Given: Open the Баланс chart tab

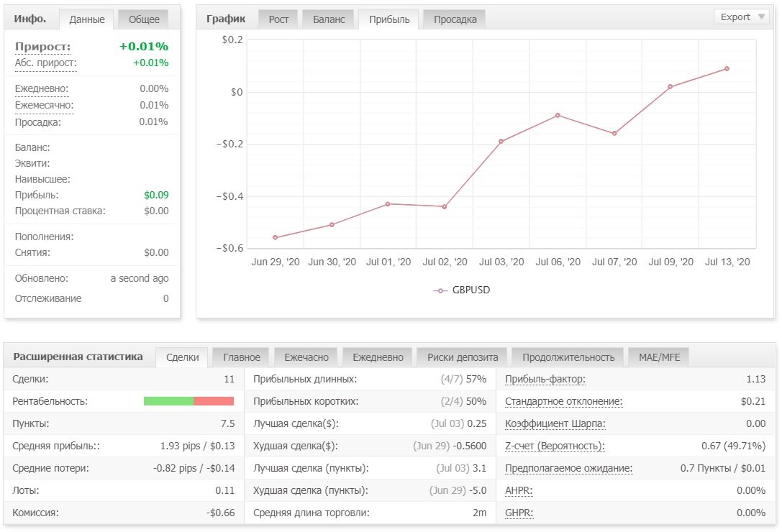Looking at the screenshot, I should (x=329, y=19).
